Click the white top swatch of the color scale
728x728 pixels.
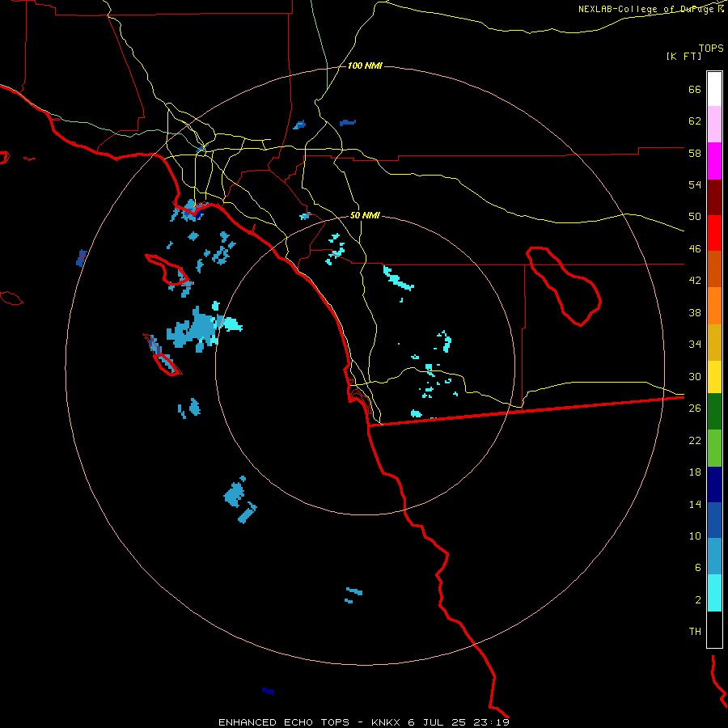click(714, 89)
